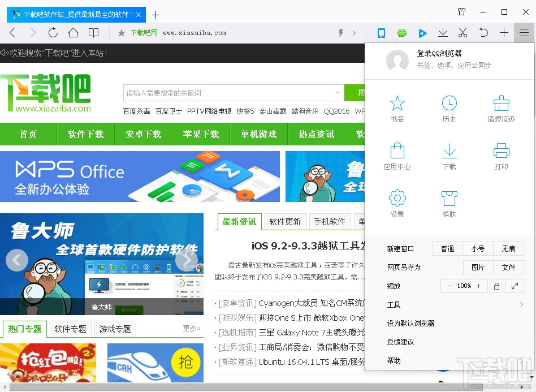Open 应用中心 App Center
The width and height of the screenshot is (536, 392).
pyautogui.click(x=397, y=154)
